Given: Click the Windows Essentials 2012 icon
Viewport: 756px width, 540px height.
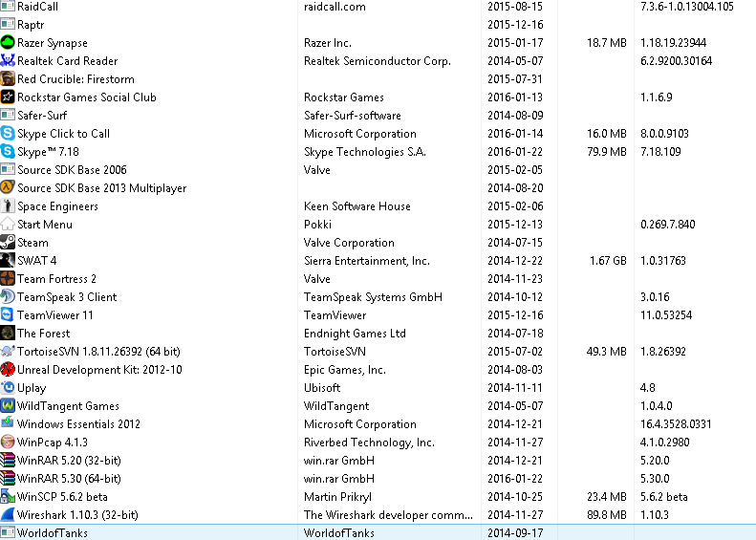Looking at the screenshot, I should click(8, 423).
